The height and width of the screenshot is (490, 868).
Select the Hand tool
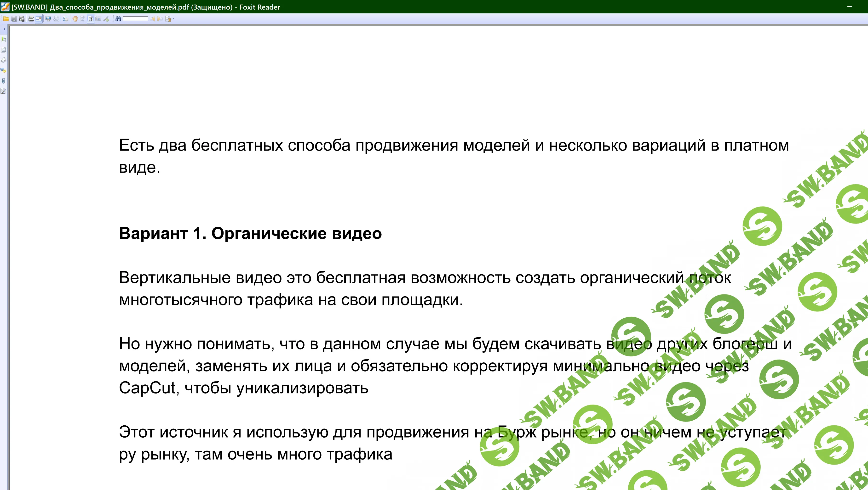[x=75, y=19]
